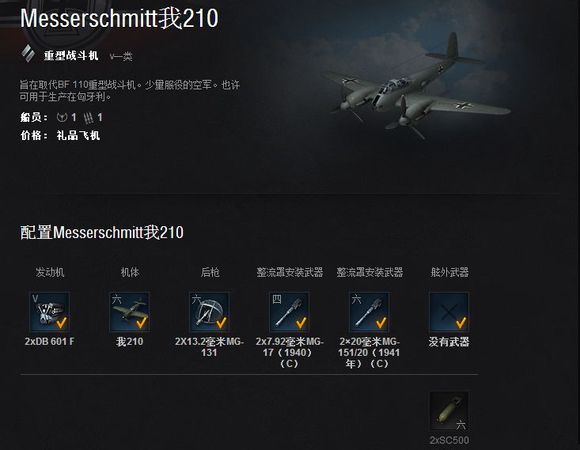Click the 配置Messerschmitt我210 section heading
The width and height of the screenshot is (580, 450).
[x=102, y=233]
